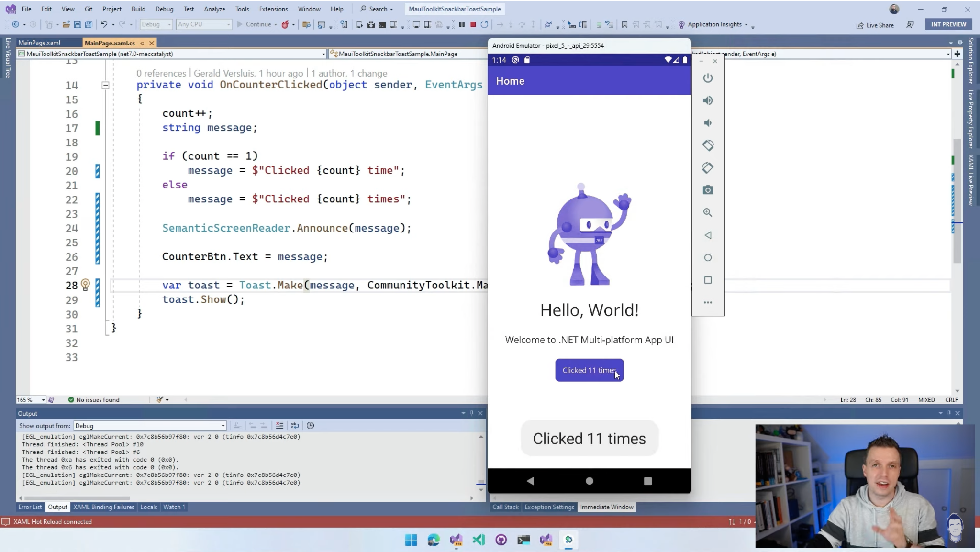Screen dimensions: 980x552
Task: Click the emulator side panel Overview square
Action: coord(708,280)
